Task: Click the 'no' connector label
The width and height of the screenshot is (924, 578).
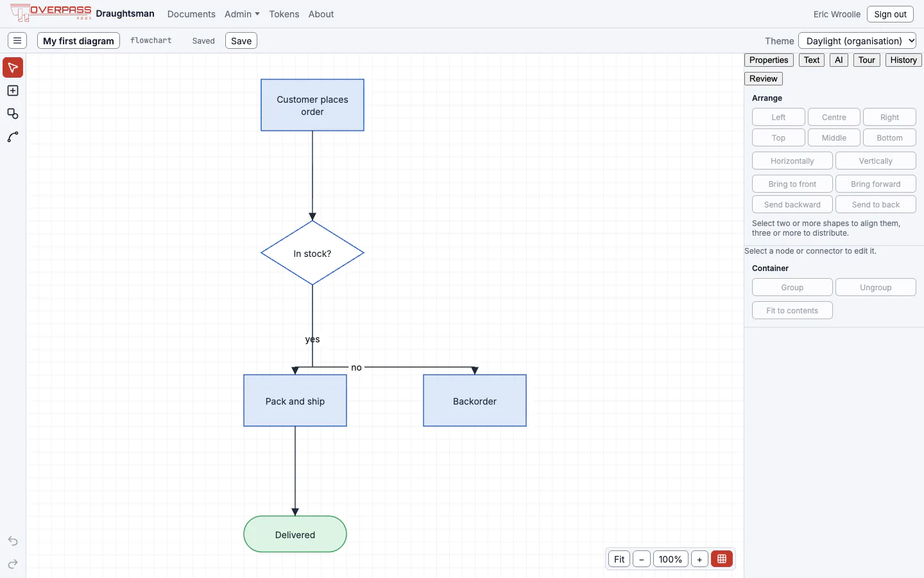Action: pyautogui.click(x=356, y=367)
